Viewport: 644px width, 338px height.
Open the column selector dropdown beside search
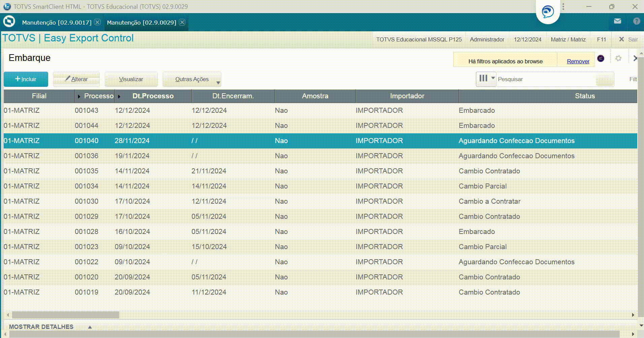point(486,79)
